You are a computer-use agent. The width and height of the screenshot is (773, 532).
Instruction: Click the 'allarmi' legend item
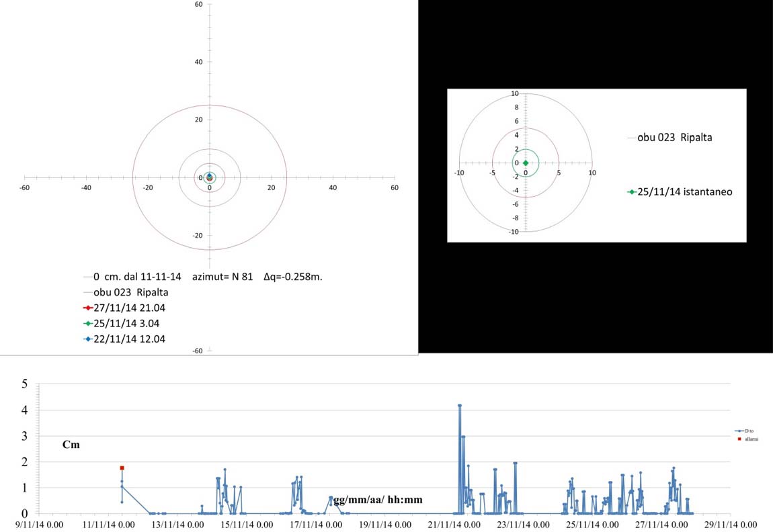(x=749, y=439)
